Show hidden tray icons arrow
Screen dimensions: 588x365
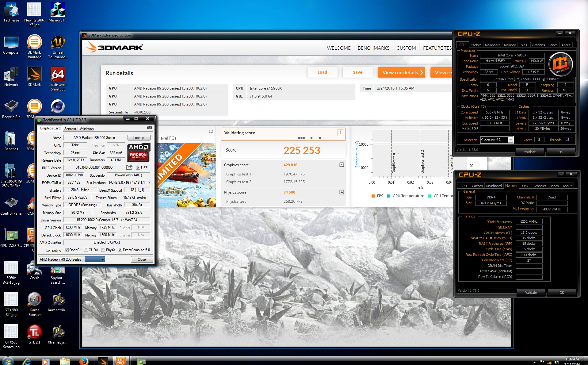click(535, 363)
